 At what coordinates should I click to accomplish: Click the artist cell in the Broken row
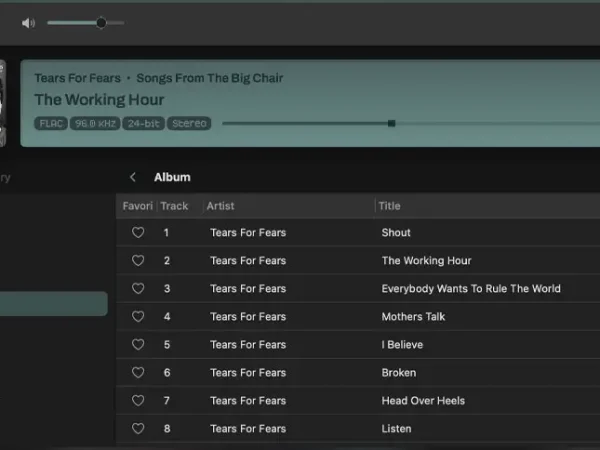click(x=248, y=373)
